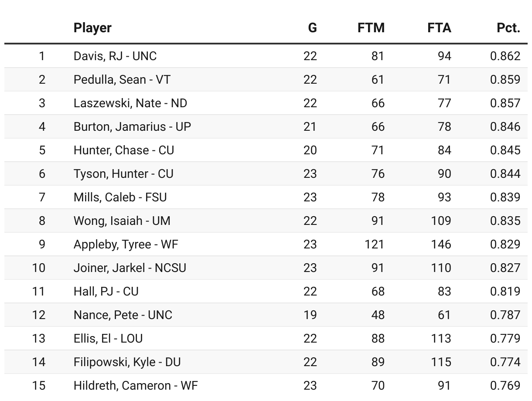Open Pedulla, Sean - VT entry
The height and width of the screenshot is (401, 532).
[122, 79]
